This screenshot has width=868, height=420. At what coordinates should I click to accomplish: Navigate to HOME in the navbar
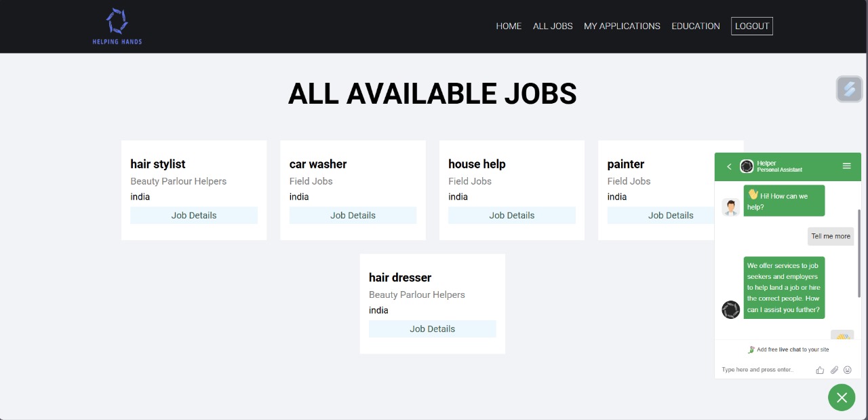509,26
